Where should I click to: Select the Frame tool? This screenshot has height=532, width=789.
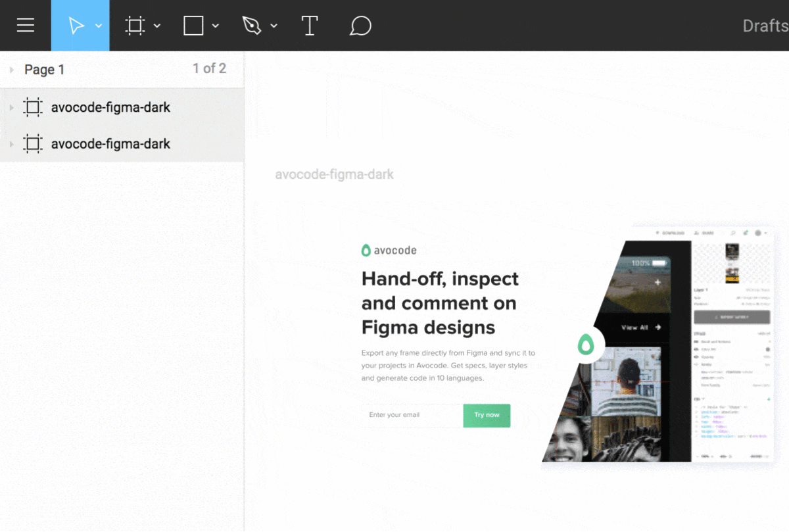[135, 26]
